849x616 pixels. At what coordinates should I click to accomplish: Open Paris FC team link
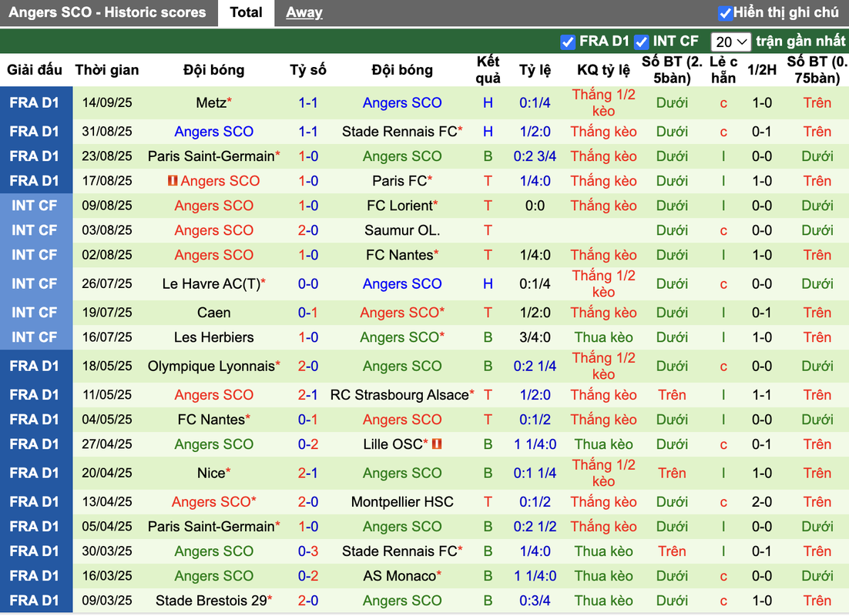point(400,181)
